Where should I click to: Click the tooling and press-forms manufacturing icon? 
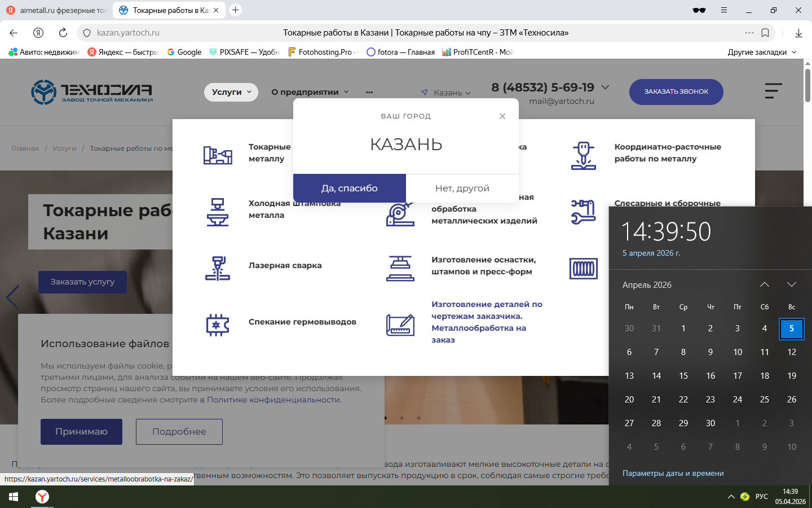(400, 268)
